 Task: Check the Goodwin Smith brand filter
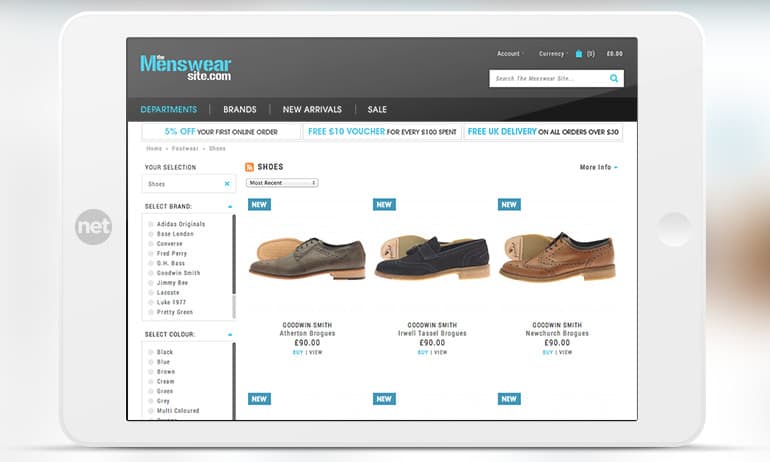tap(151, 273)
